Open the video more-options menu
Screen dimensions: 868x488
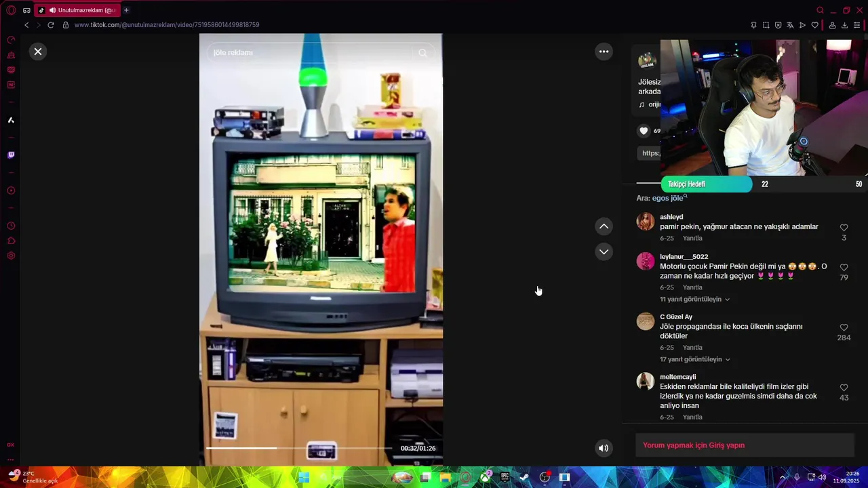(x=604, y=52)
